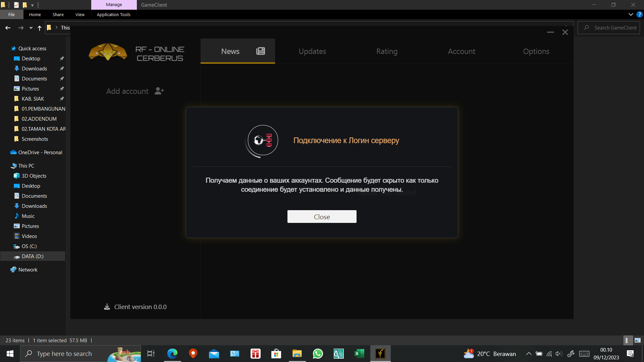
Task: Close the login server connection dialog
Action: [322, 217]
